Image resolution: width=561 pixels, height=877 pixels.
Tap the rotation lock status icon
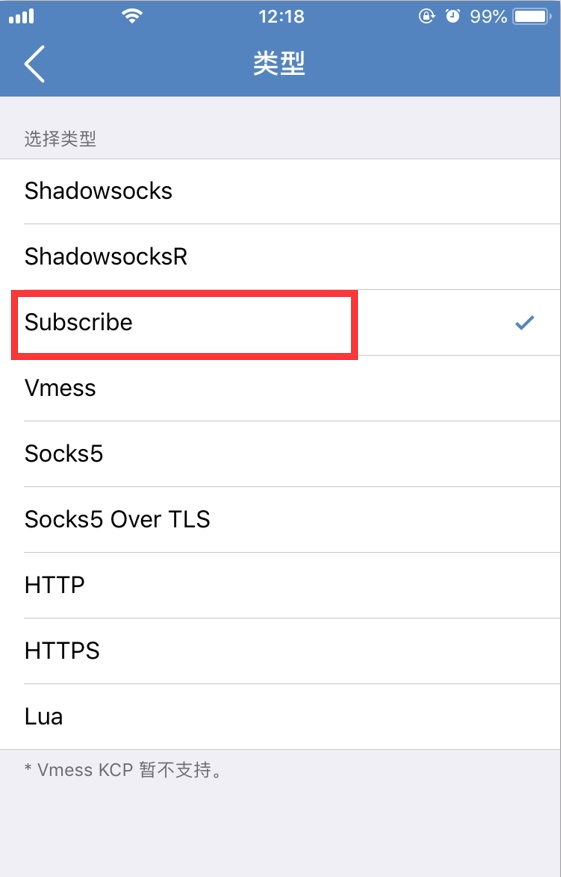pyautogui.click(x=426, y=16)
